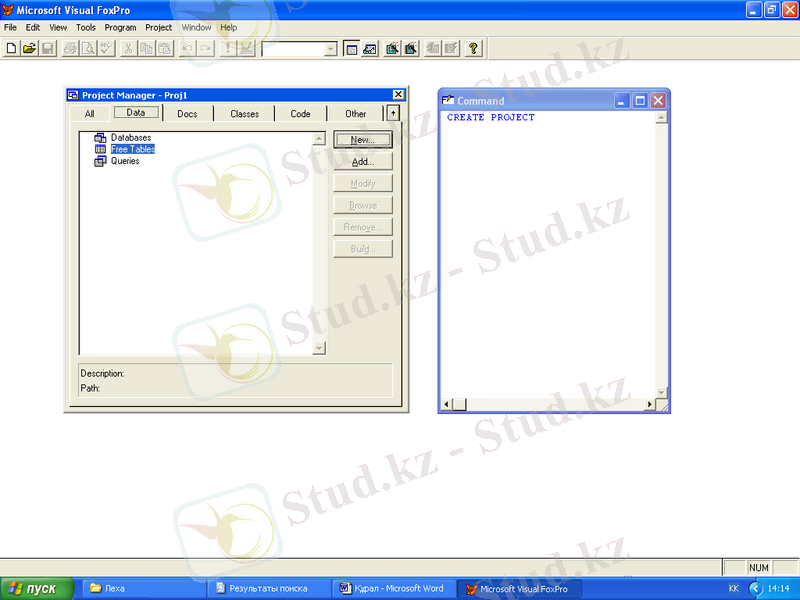This screenshot has width=800, height=600.
Task: Open the Help menu
Action: (229, 28)
